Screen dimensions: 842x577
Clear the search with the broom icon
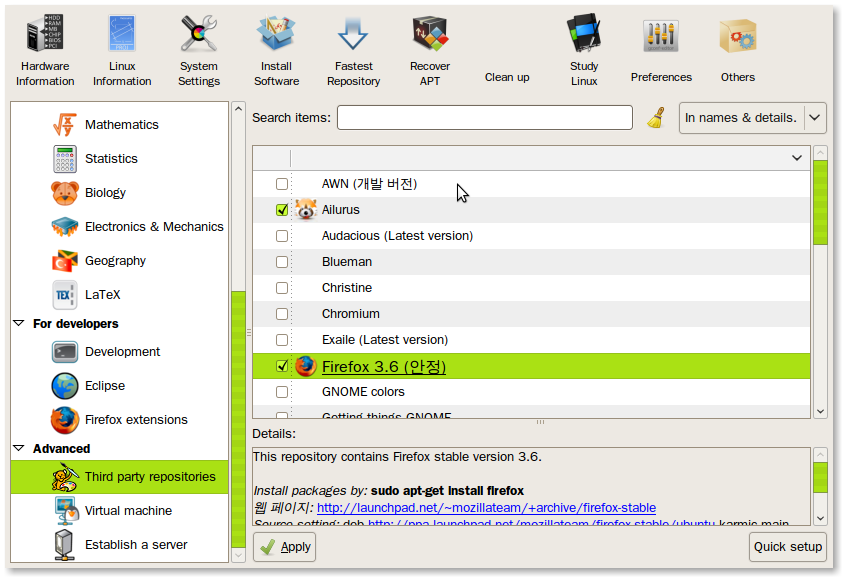coord(656,118)
